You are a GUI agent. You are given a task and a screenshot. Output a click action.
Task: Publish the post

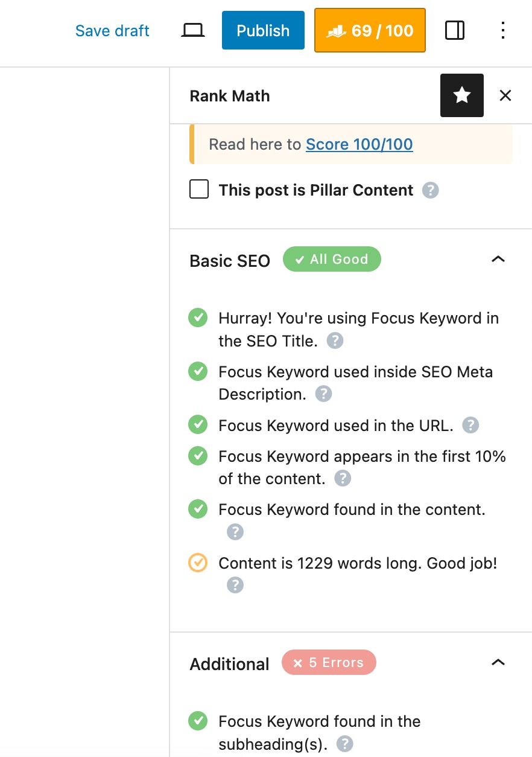pyautogui.click(x=263, y=30)
